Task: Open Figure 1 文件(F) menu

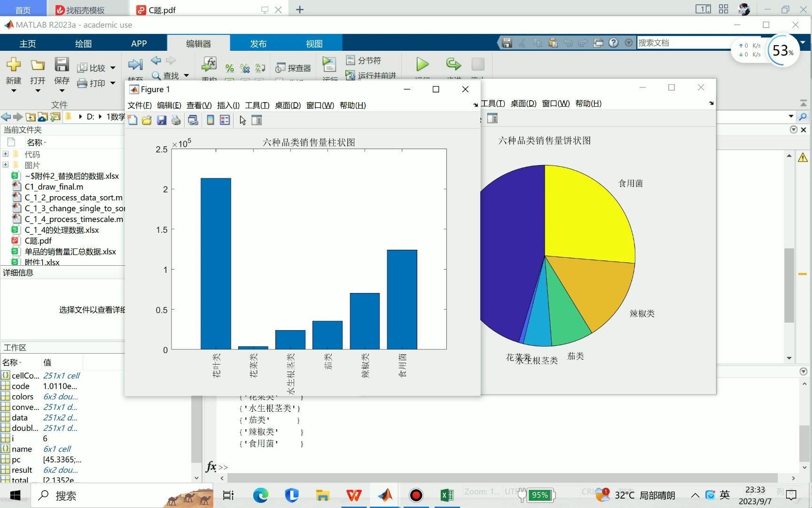Action: pos(140,105)
